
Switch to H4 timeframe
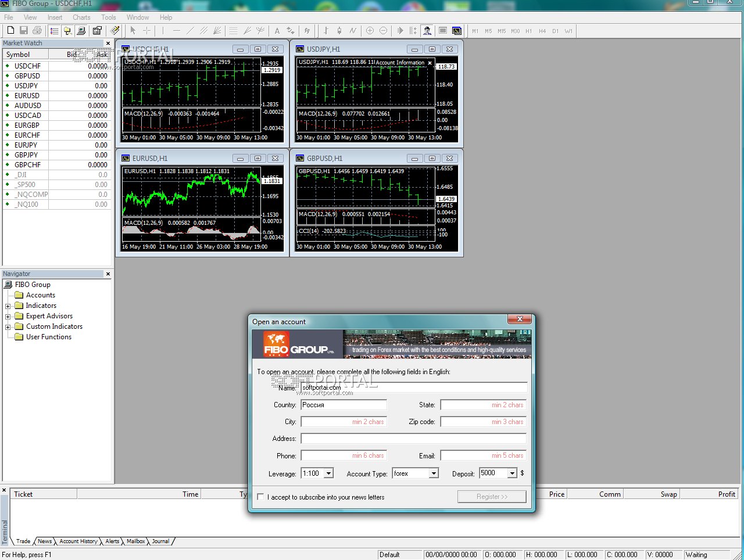[x=542, y=31]
